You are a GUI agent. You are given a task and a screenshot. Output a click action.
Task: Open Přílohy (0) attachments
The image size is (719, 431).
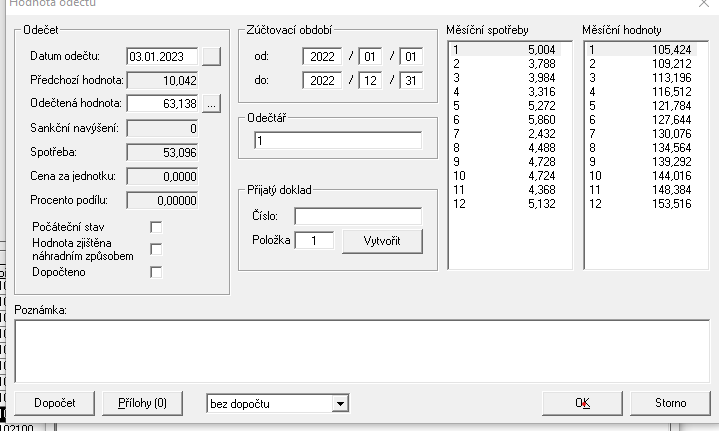click(x=142, y=403)
